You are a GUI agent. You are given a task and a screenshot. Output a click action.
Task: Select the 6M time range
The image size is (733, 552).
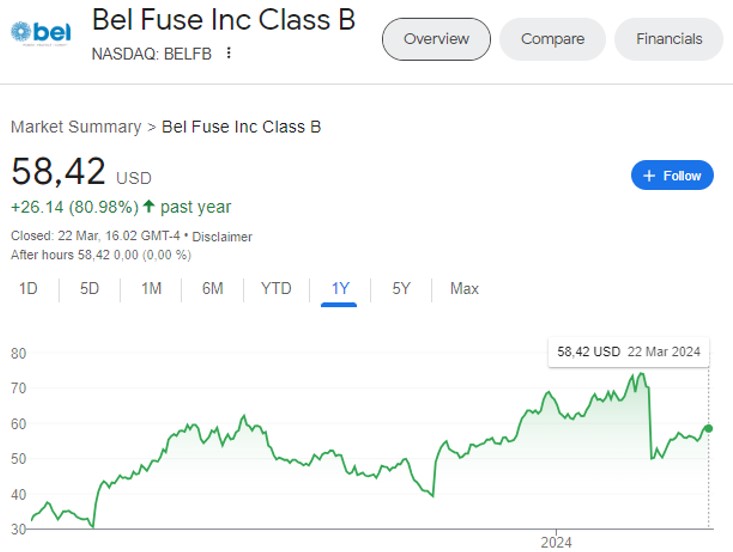[213, 288]
